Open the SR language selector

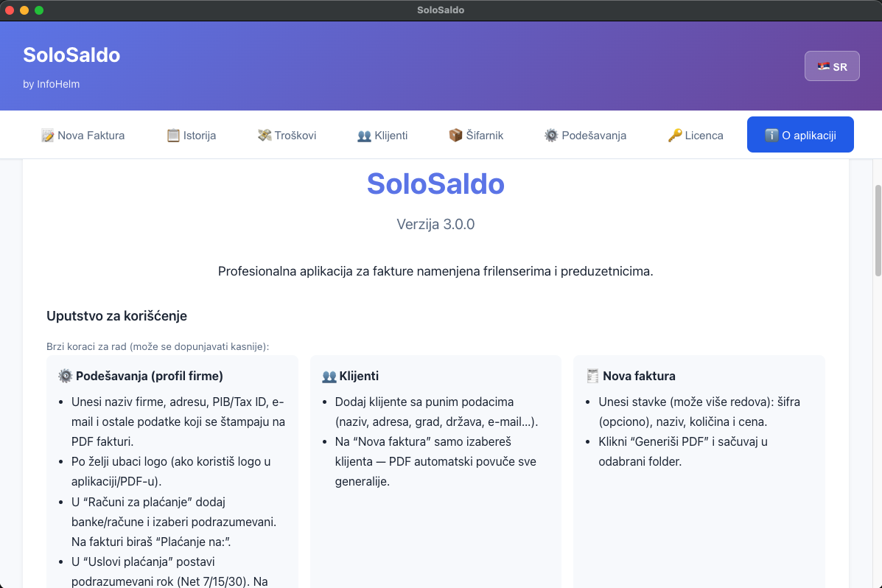tap(832, 66)
